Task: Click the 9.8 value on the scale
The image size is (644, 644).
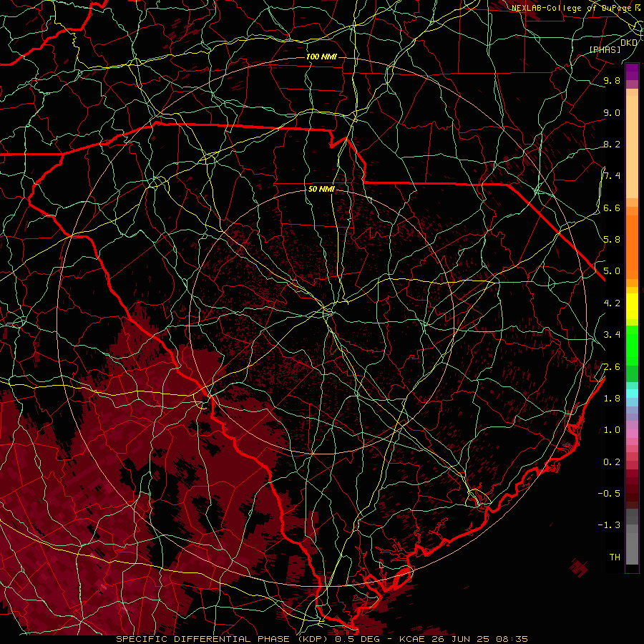Action: [x=612, y=80]
